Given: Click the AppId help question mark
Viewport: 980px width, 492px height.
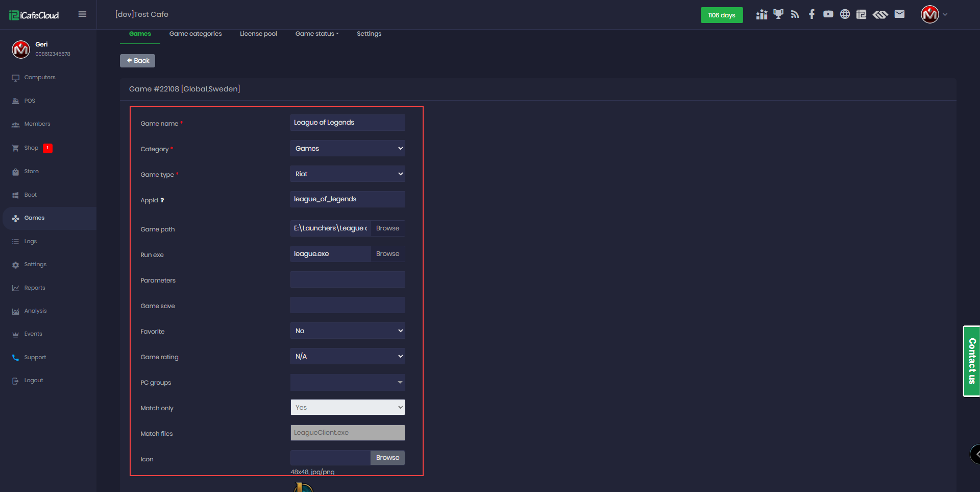Looking at the screenshot, I should (162, 200).
